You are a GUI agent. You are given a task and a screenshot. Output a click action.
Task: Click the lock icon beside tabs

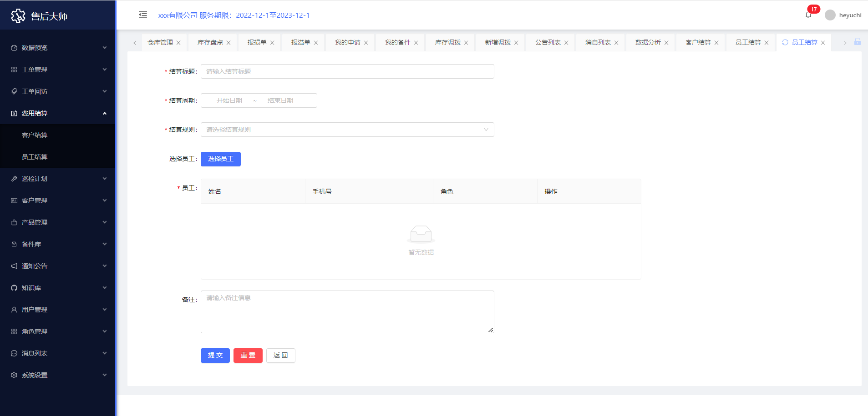coord(858,42)
